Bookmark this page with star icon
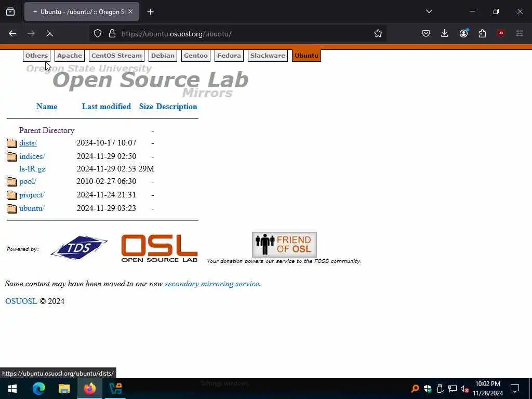The width and height of the screenshot is (532, 399). 378,34
